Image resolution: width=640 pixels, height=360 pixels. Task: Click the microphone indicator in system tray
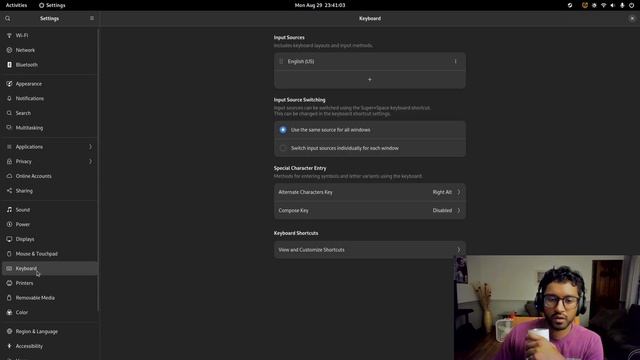click(x=622, y=5)
